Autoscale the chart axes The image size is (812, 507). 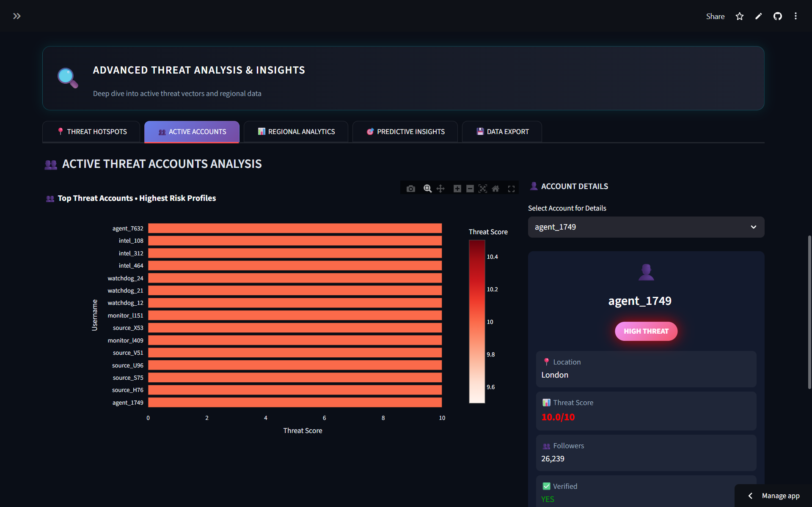click(x=483, y=189)
